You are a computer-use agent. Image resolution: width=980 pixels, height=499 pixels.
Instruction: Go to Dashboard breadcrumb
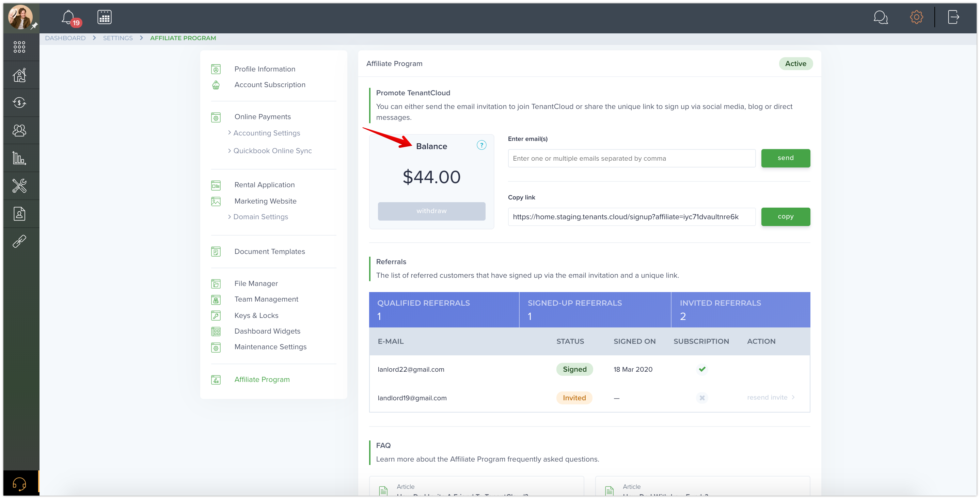coord(65,38)
